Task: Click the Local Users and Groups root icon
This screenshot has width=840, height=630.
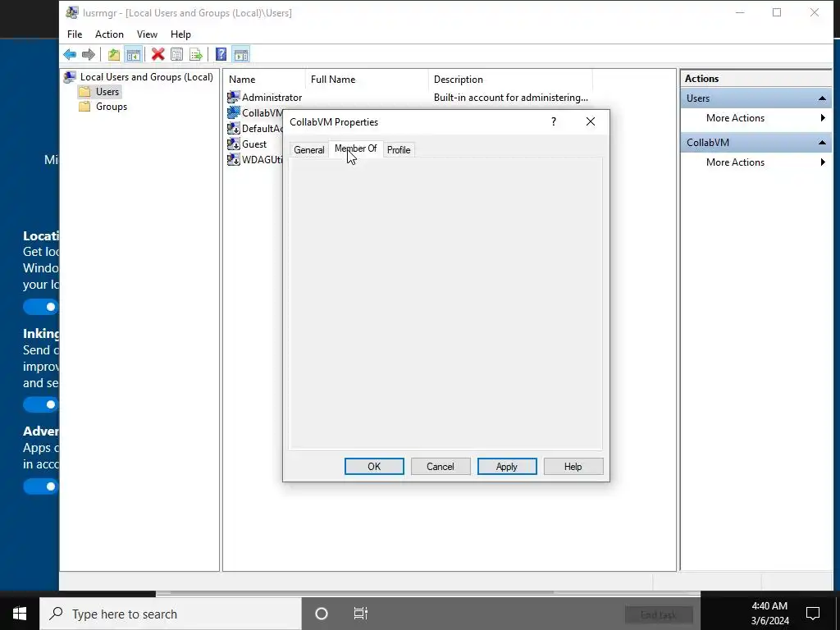Action: [70, 77]
